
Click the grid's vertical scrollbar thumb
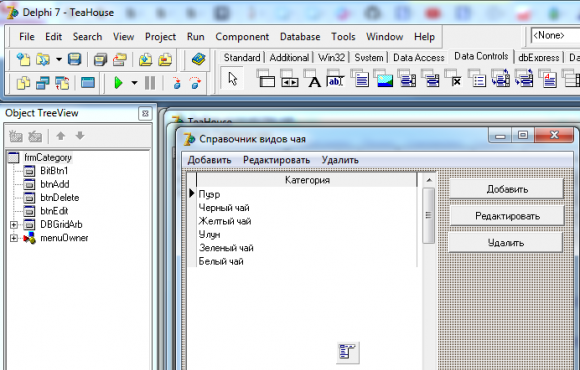point(429,215)
